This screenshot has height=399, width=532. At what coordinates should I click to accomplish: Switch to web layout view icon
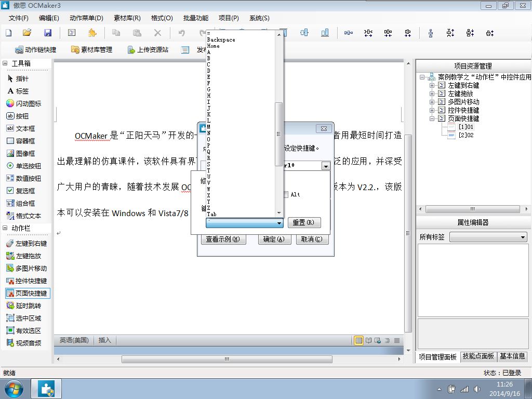point(378,340)
